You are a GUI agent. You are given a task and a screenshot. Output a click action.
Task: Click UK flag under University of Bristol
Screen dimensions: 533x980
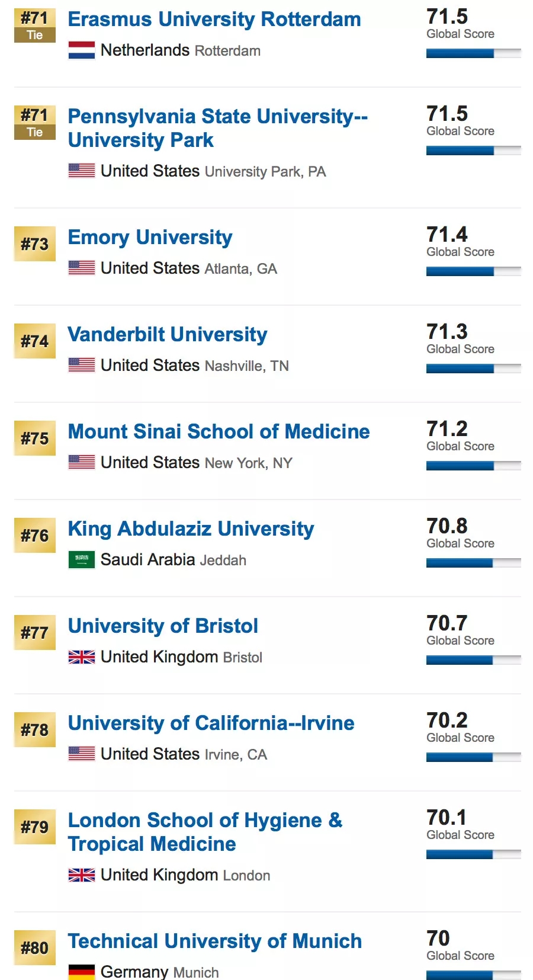[81, 657]
